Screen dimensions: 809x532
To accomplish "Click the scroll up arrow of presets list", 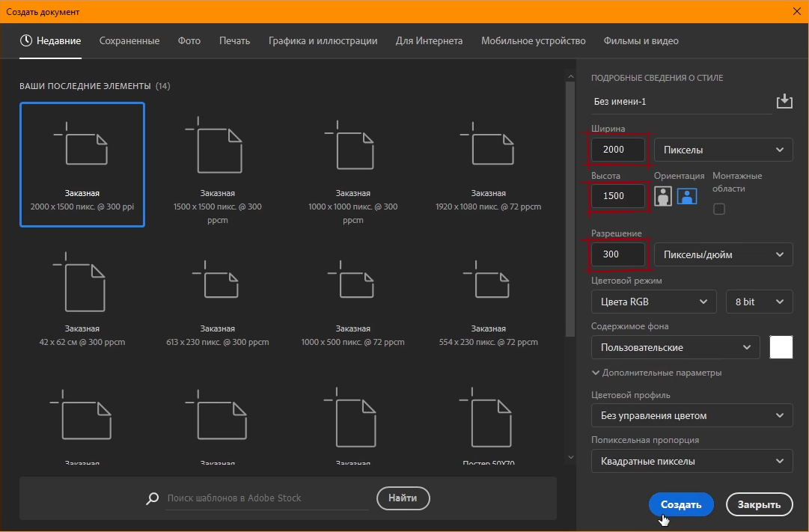I will (570, 76).
